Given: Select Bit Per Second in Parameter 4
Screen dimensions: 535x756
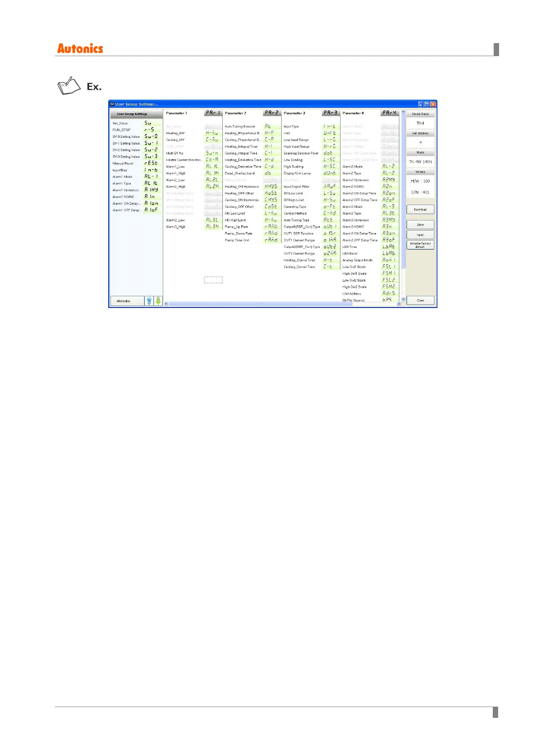Looking at the screenshot, I should coord(370,300).
